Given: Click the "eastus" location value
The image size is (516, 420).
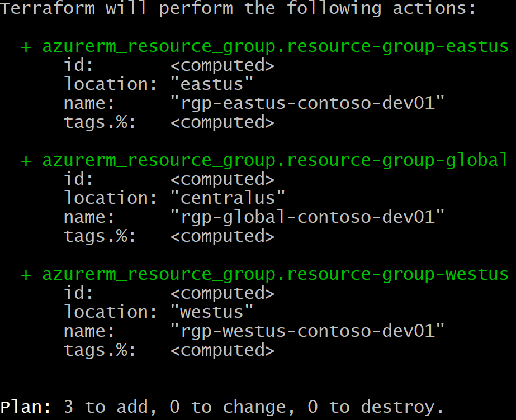Looking at the screenshot, I should point(212,84).
